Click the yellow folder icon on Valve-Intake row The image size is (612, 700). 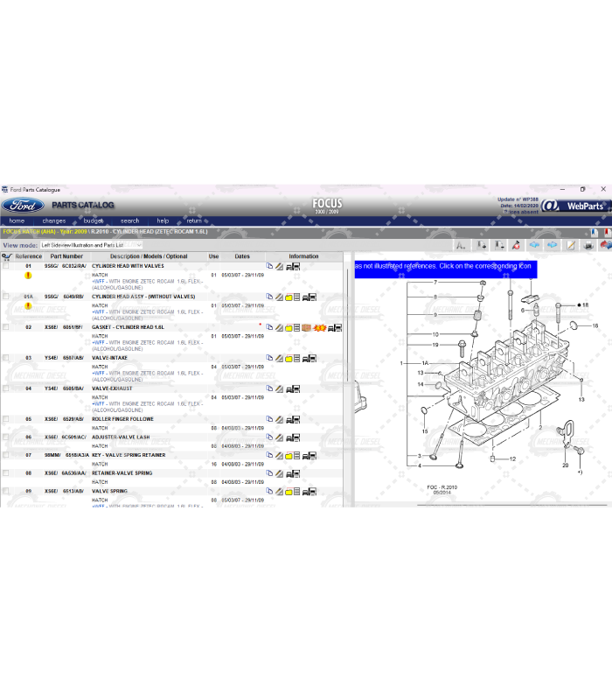click(x=288, y=359)
